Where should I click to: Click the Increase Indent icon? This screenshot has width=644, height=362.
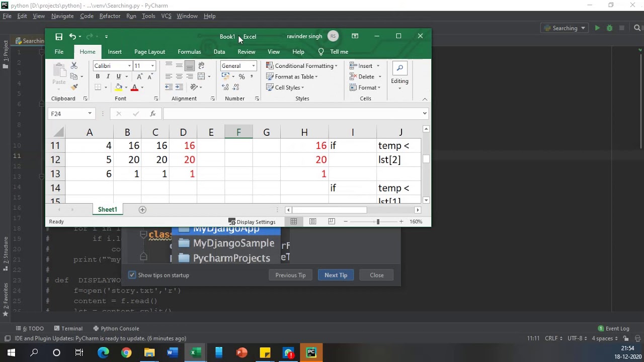(179, 87)
